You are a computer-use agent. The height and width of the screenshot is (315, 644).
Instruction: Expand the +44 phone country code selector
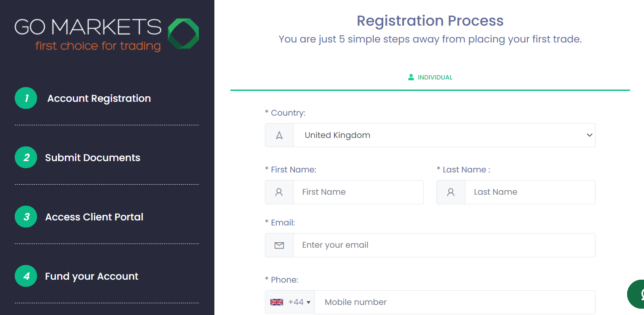point(290,302)
